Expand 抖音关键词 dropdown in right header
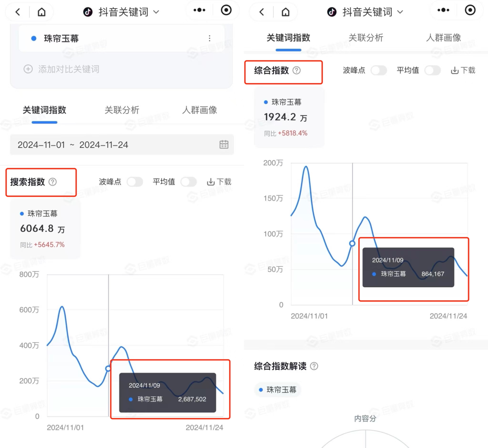 [400, 13]
